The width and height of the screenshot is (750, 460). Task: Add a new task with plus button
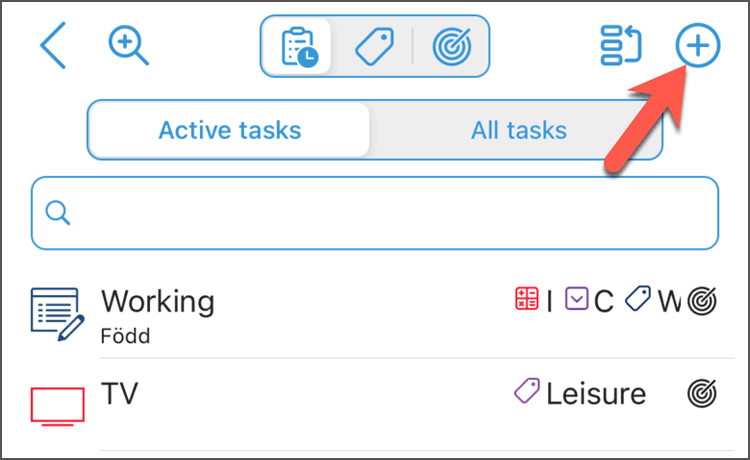tap(698, 45)
